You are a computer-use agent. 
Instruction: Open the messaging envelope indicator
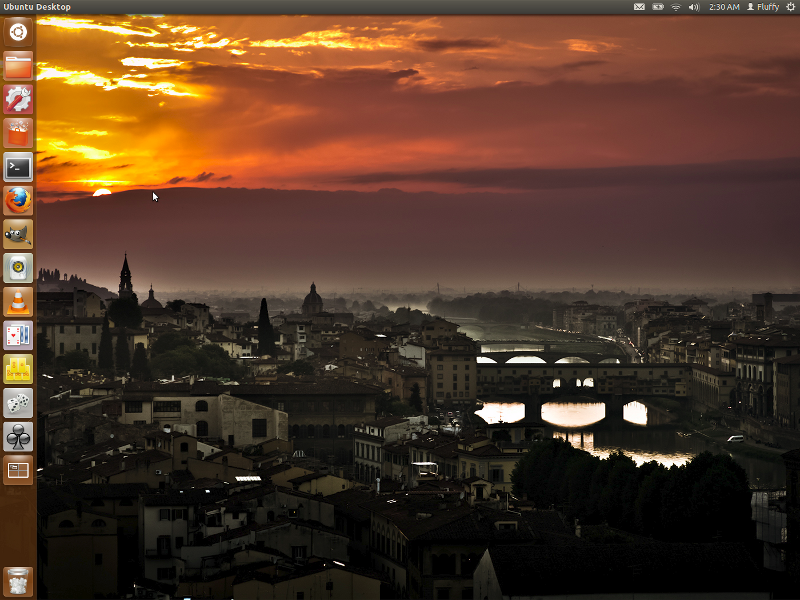[639, 7]
